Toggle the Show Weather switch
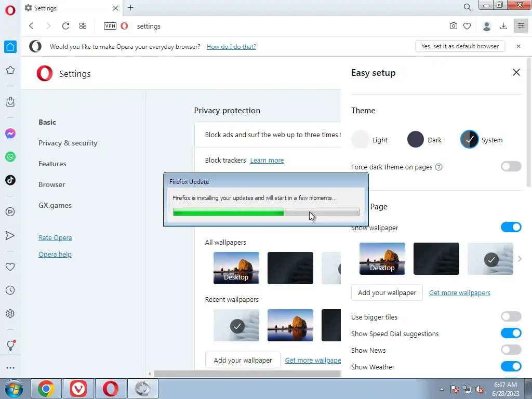The image size is (532, 399). tap(511, 366)
